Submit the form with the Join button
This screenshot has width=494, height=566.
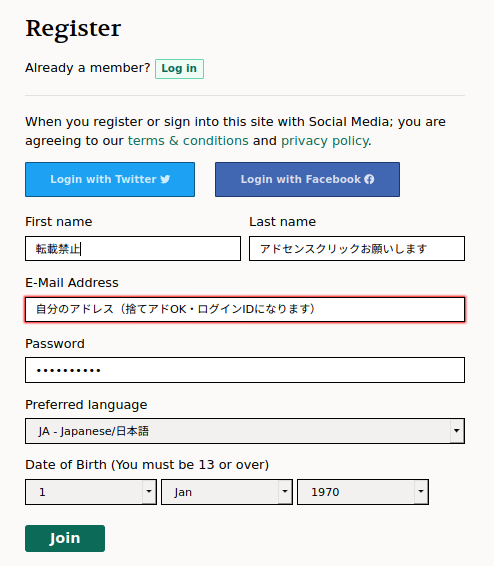tap(65, 538)
